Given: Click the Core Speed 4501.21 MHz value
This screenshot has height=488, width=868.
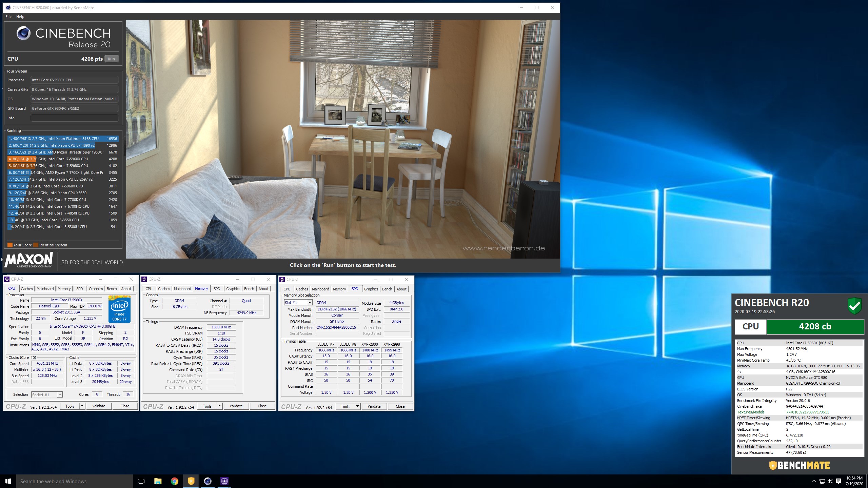Looking at the screenshot, I should point(47,363).
